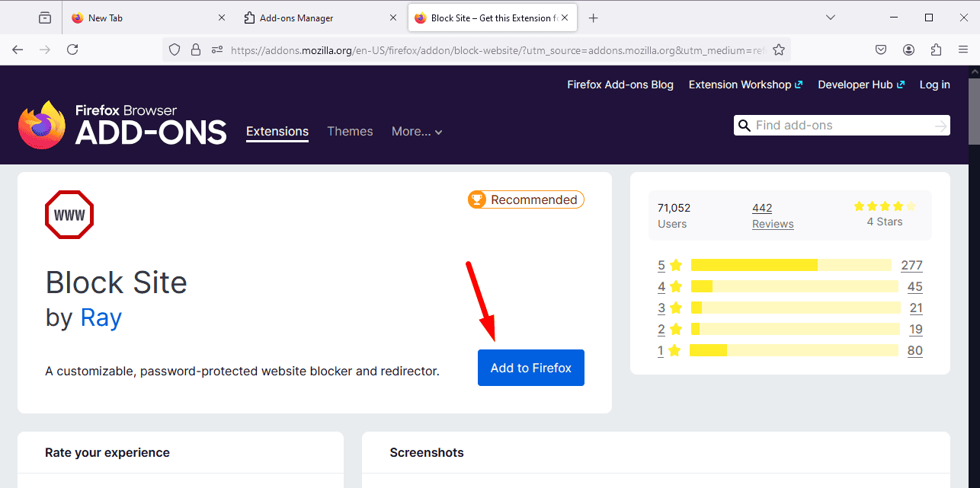980x488 pixels.
Task: Click the five-star rating bar
Action: pos(791,265)
